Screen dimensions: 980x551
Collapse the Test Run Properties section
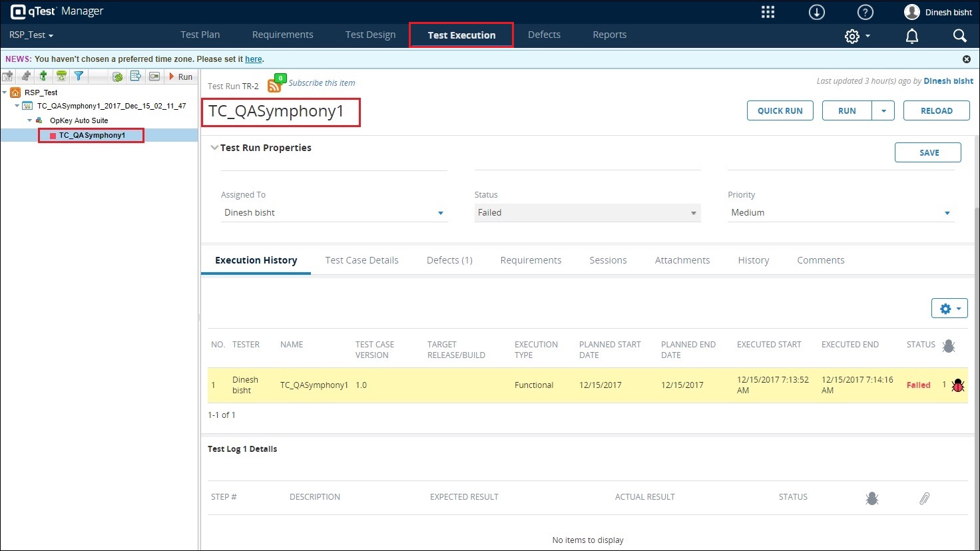214,148
